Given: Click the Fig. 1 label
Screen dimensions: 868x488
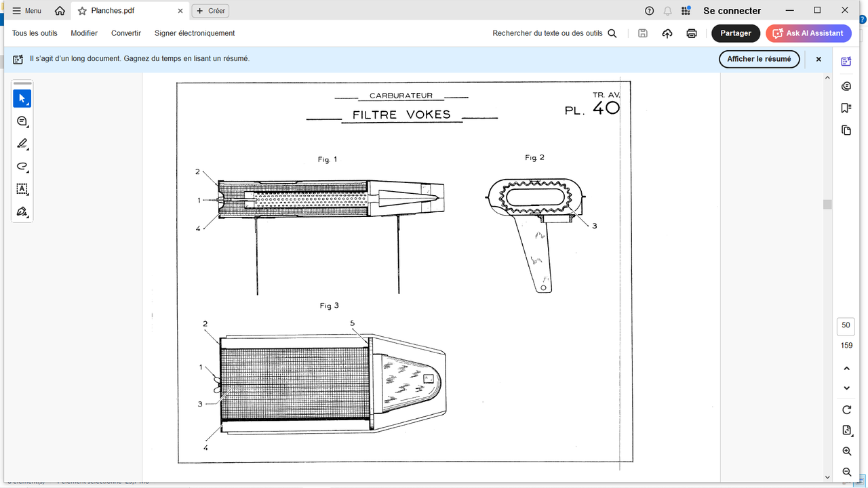Looking at the screenshot, I should (x=328, y=160).
